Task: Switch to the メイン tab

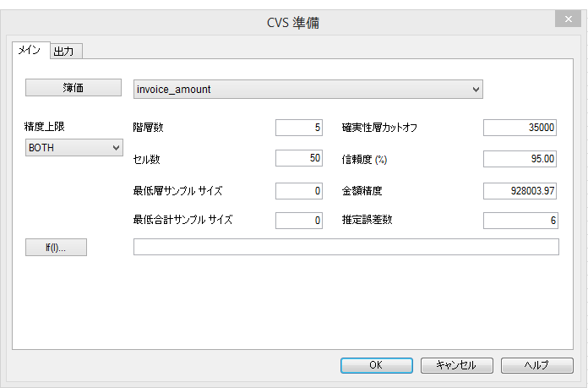Action: pos(29,51)
